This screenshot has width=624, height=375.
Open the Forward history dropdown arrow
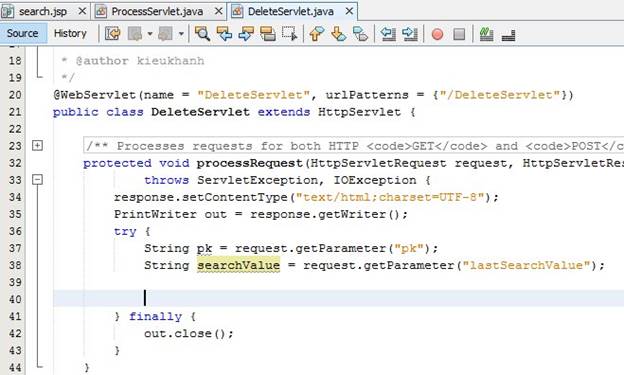(181, 34)
